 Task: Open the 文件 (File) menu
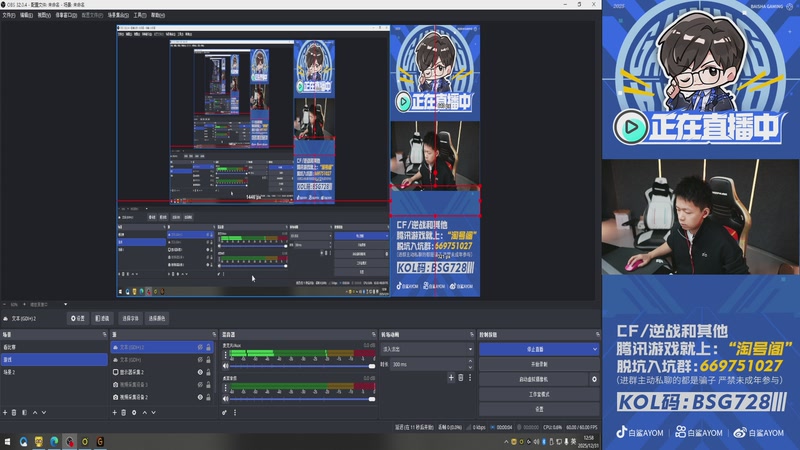click(x=9, y=15)
